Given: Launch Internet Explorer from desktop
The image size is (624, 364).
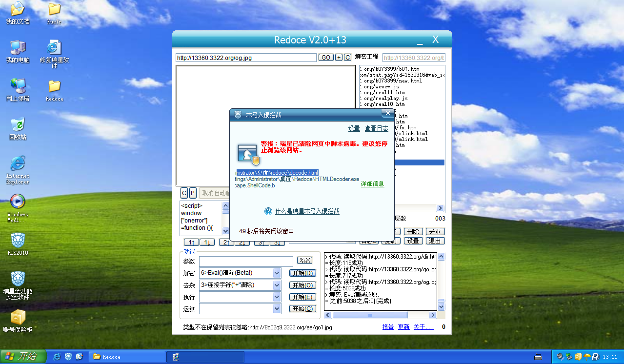Looking at the screenshot, I should point(18,170).
